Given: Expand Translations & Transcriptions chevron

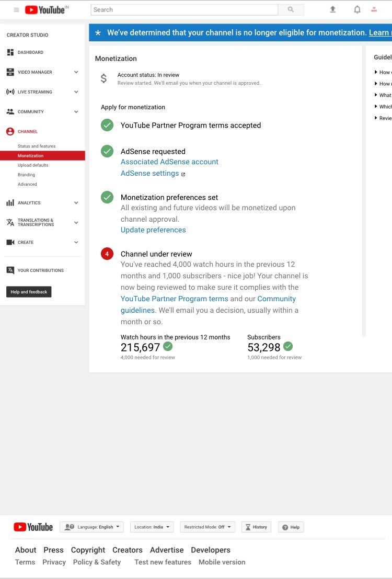Looking at the screenshot, I should (76, 223).
